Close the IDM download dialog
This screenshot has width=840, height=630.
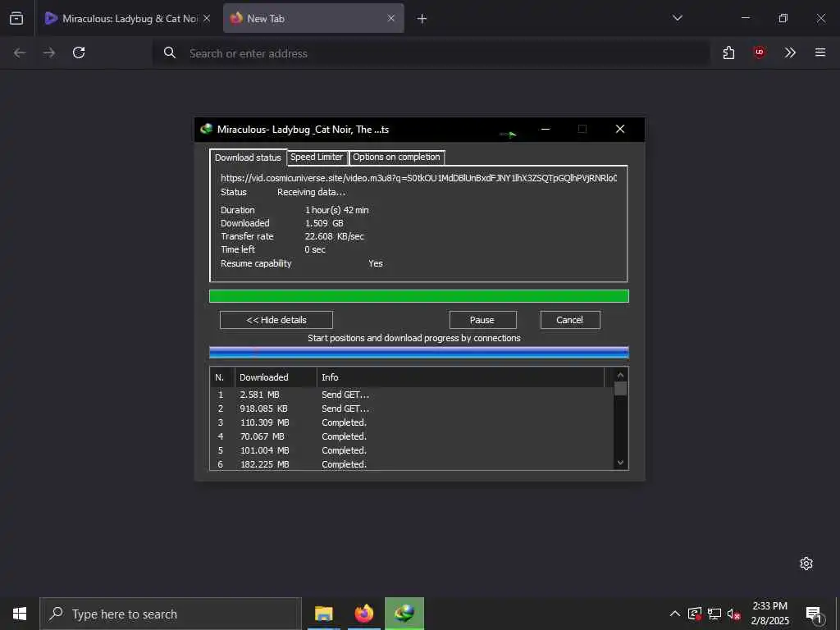point(620,129)
